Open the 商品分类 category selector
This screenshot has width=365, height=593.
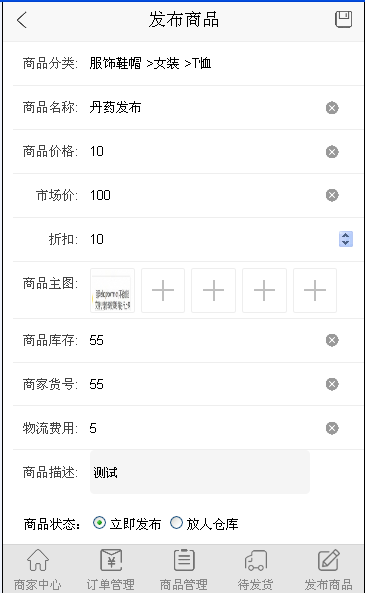150,63
